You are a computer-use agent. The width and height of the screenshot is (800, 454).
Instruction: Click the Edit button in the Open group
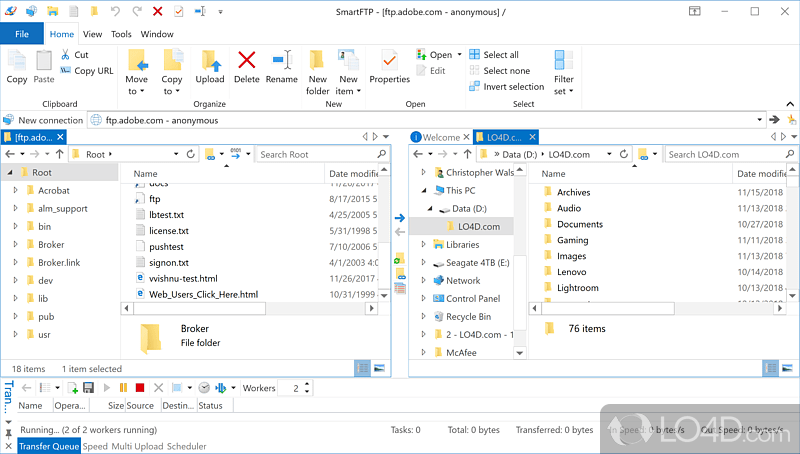pyautogui.click(x=431, y=70)
